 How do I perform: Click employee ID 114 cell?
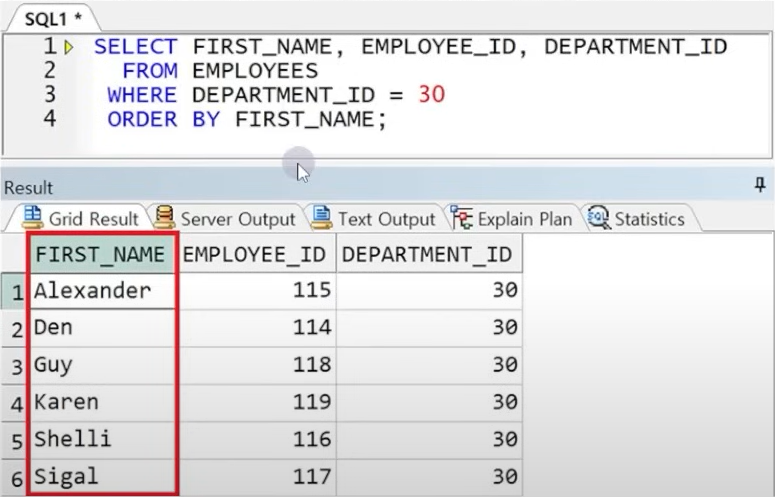pyautogui.click(x=257, y=328)
